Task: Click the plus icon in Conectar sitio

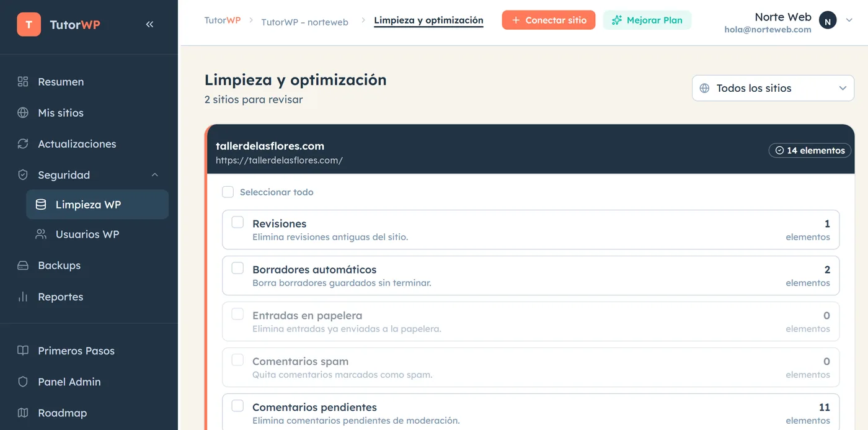Action: coord(516,20)
